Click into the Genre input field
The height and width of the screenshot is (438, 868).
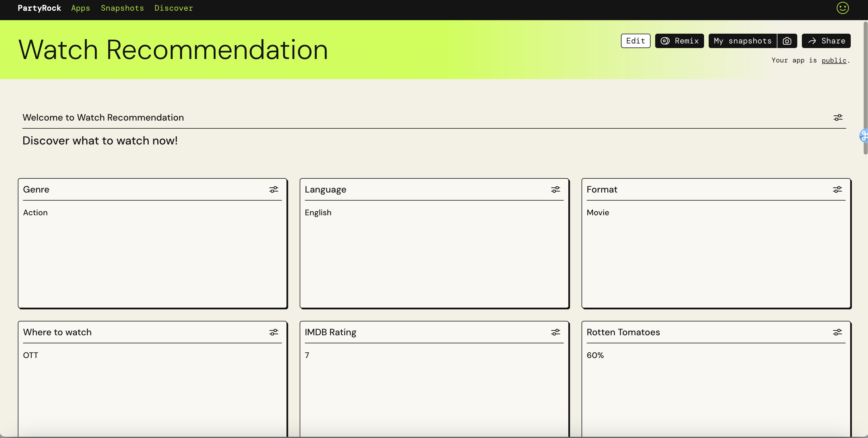coord(152,253)
